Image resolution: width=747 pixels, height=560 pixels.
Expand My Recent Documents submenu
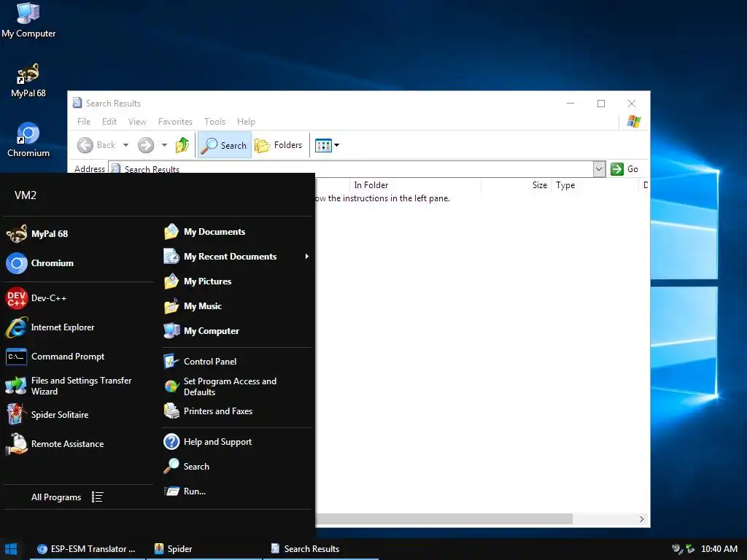[x=236, y=257]
